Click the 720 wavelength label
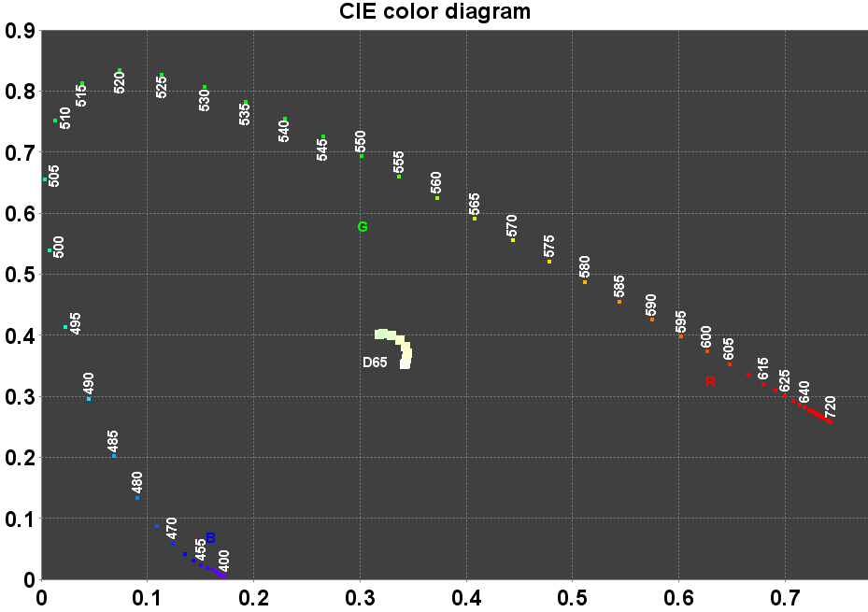The width and height of the screenshot is (868, 612). 831,406
